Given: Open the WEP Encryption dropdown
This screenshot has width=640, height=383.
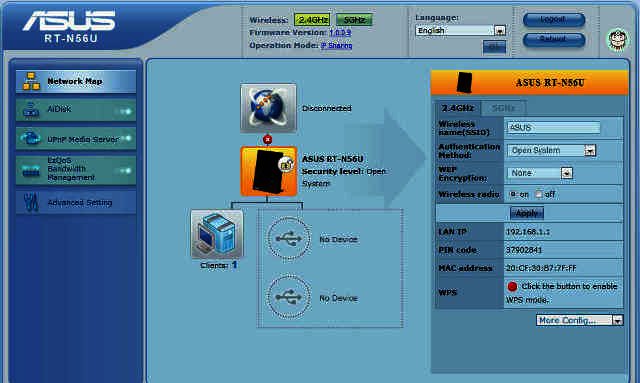Looking at the screenshot, I should point(567,173).
